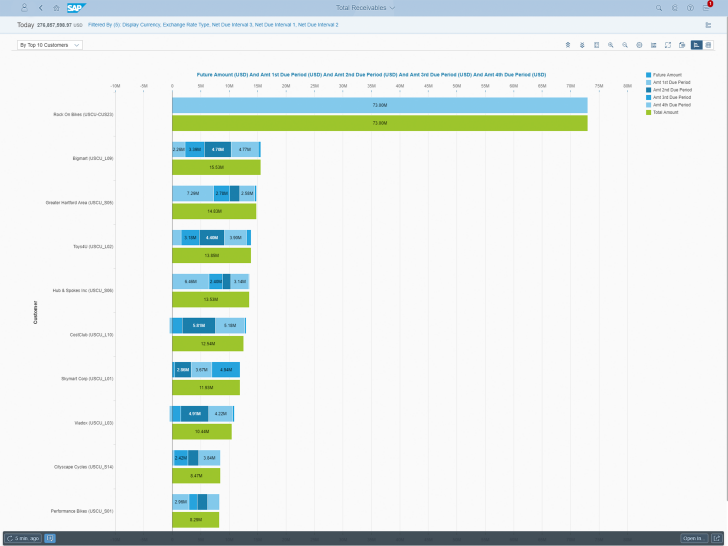The height and width of the screenshot is (546, 728).
Task: Go back with the back arrow
Action: [41, 7]
